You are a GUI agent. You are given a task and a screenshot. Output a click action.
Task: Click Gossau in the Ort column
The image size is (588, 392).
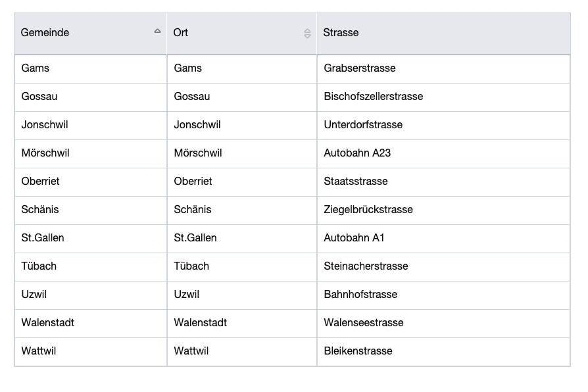coord(192,97)
